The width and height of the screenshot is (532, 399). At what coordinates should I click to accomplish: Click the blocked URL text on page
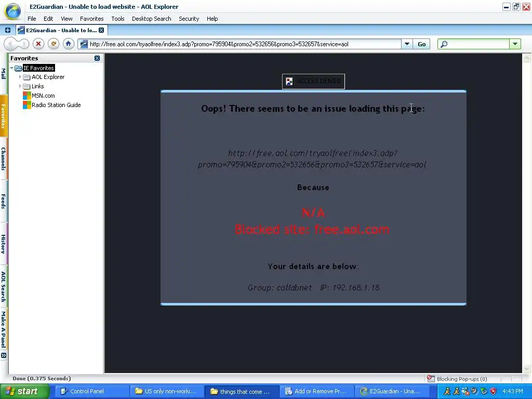(312, 159)
